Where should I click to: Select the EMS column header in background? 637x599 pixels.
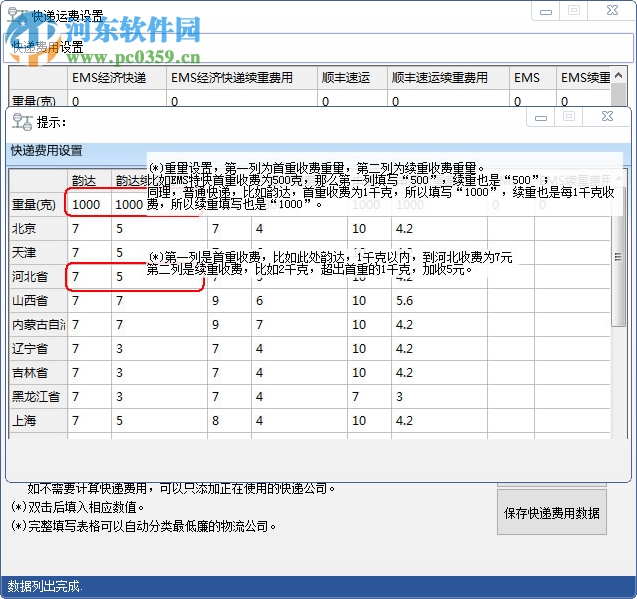click(x=532, y=78)
